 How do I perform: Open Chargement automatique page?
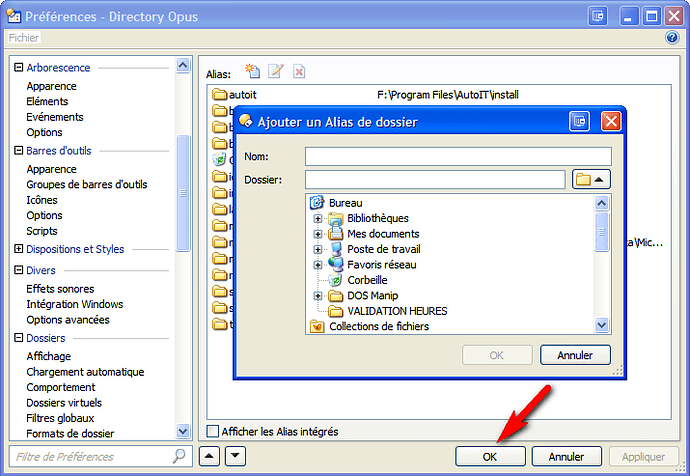[x=85, y=372]
